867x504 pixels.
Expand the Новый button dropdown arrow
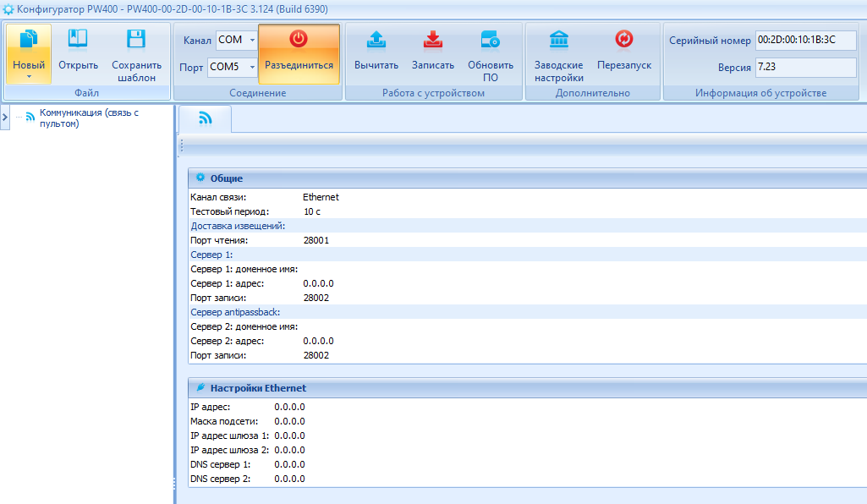[x=29, y=76]
